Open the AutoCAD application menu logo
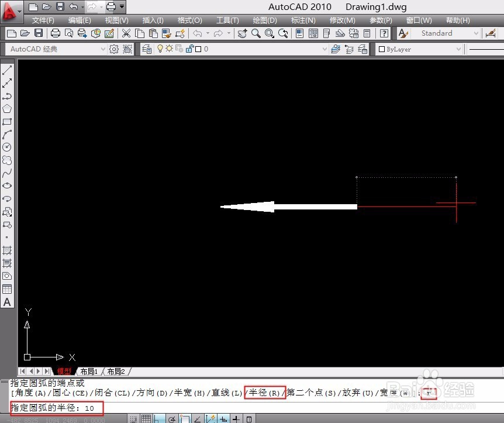This screenshot has height=423, width=504. pos(11,11)
